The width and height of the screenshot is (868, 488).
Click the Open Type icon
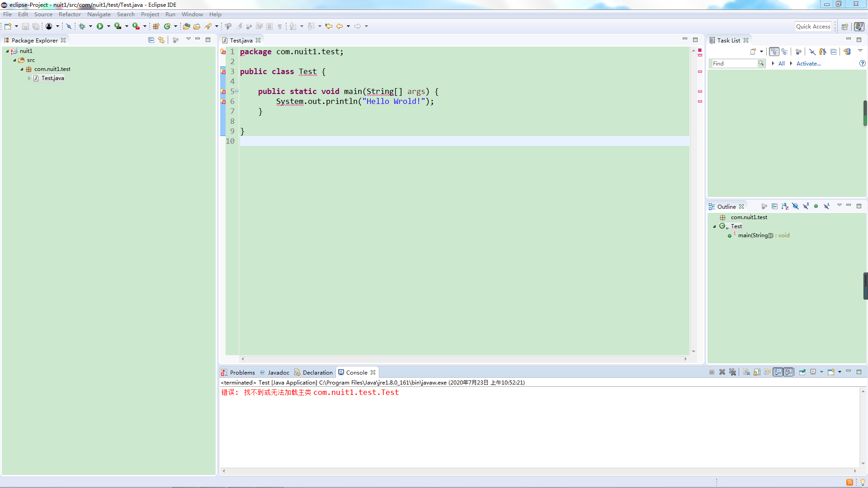186,26
